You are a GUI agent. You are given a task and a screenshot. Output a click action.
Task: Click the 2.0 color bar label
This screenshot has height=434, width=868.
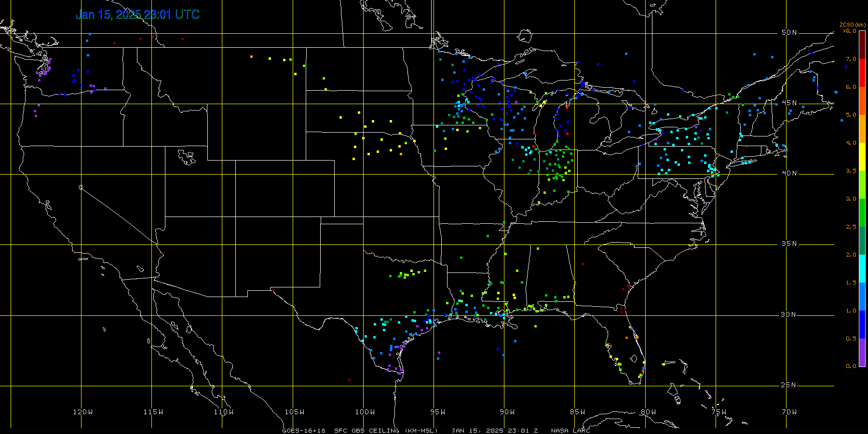[851, 255]
